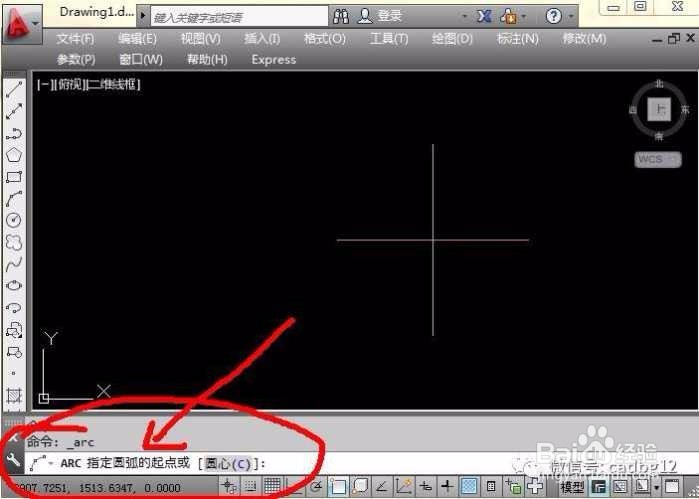Toggle Quick Properties in status bar
The width and height of the screenshot is (699, 499).
491,487
